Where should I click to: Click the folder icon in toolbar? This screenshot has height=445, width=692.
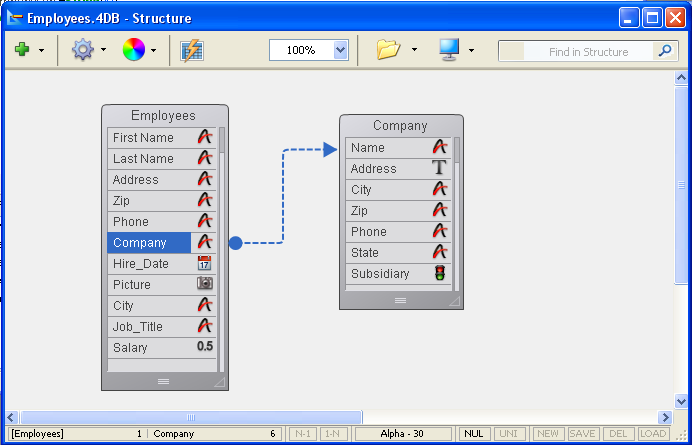(x=388, y=50)
